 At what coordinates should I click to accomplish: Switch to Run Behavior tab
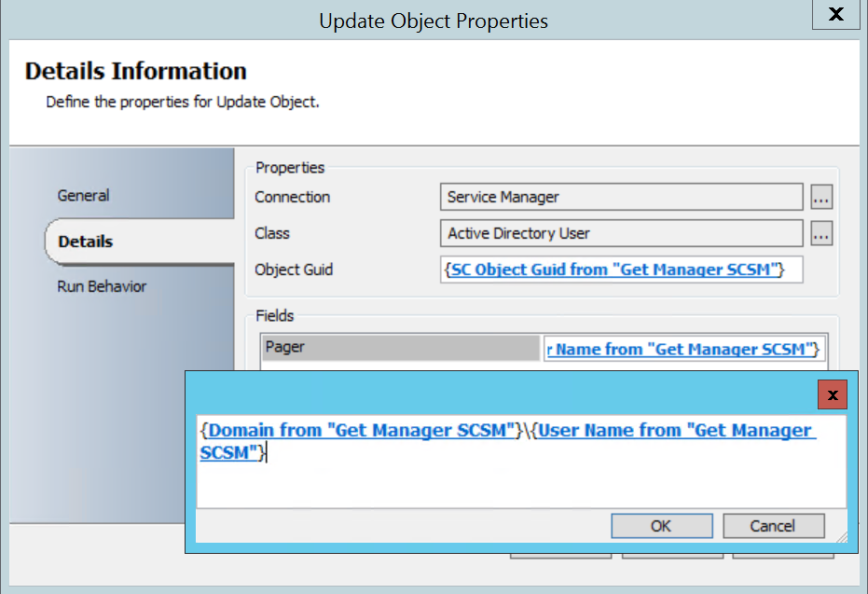102,286
